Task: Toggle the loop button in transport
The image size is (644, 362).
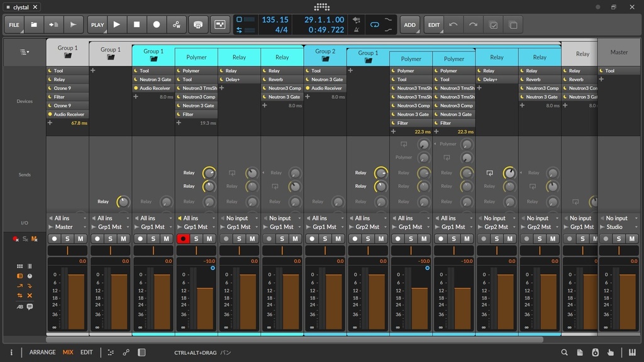Action: point(375,25)
